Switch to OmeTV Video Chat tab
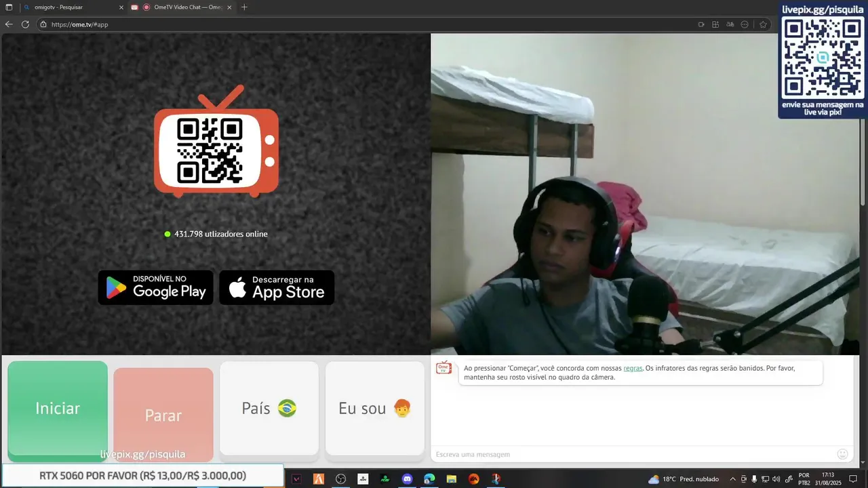 coord(183,7)
